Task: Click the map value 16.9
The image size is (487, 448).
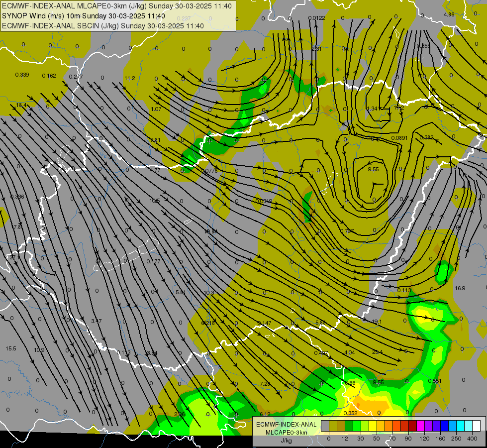Action: coord(460,288)
